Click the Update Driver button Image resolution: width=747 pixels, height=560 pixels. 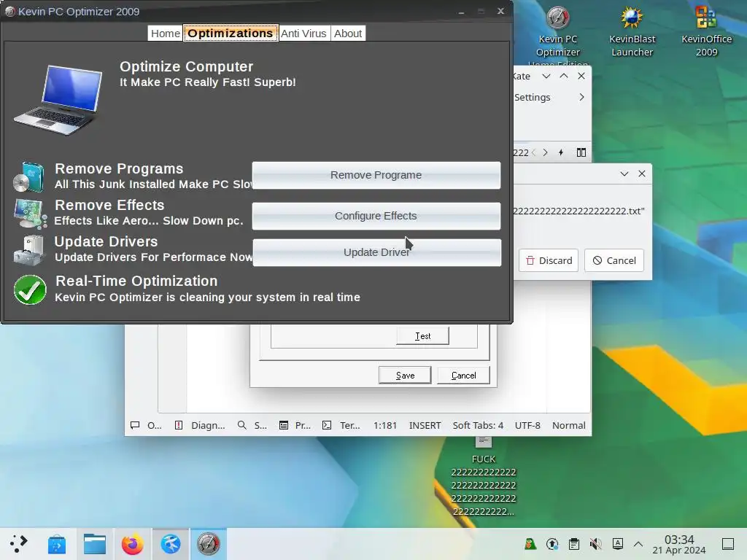click(x=376, y=252)
